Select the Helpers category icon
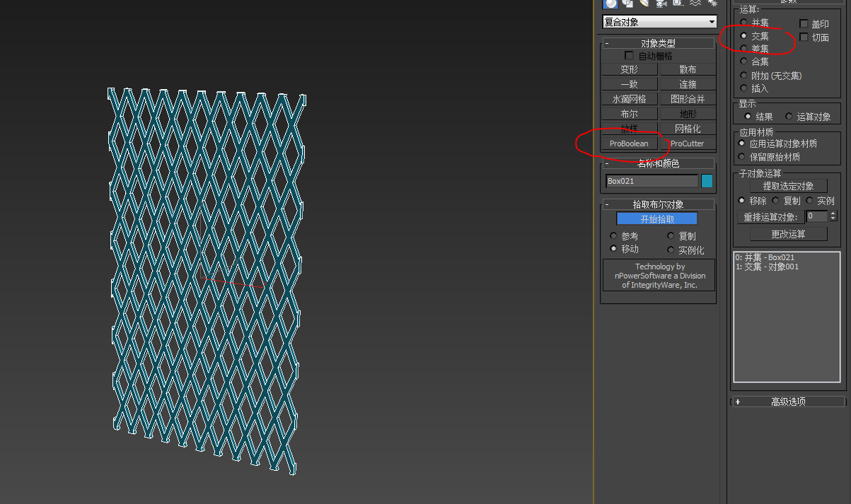The image size is (851, 504). [x=678, y=4]
